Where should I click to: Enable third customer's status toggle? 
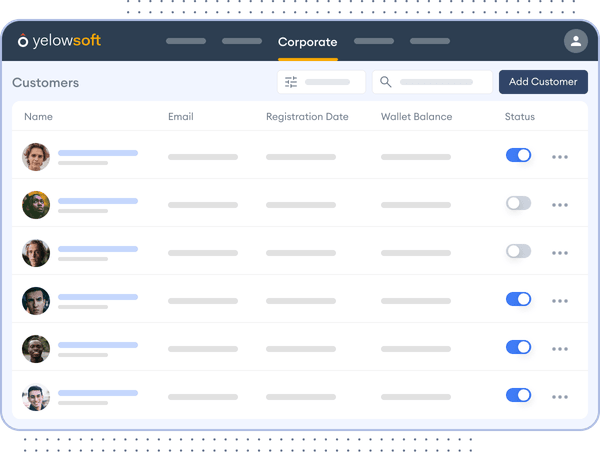(x=518, y=251)
